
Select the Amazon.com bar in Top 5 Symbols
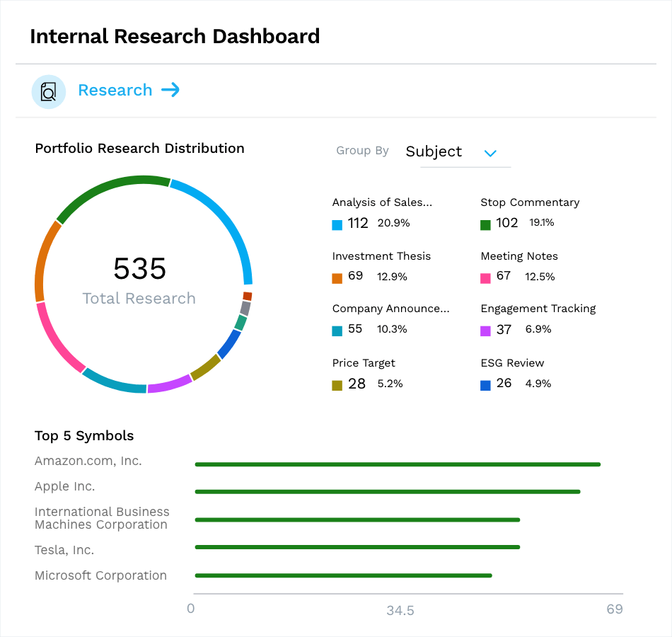pos(398,464)
